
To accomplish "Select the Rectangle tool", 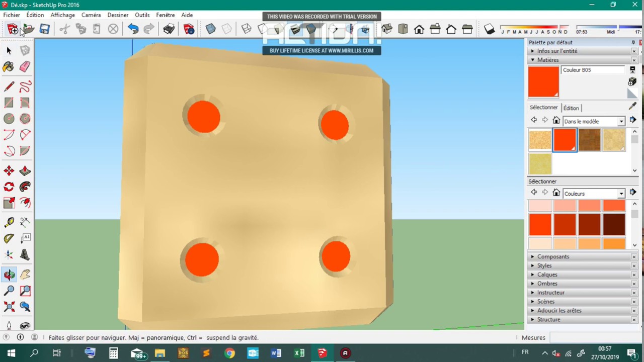I will 9,103.
